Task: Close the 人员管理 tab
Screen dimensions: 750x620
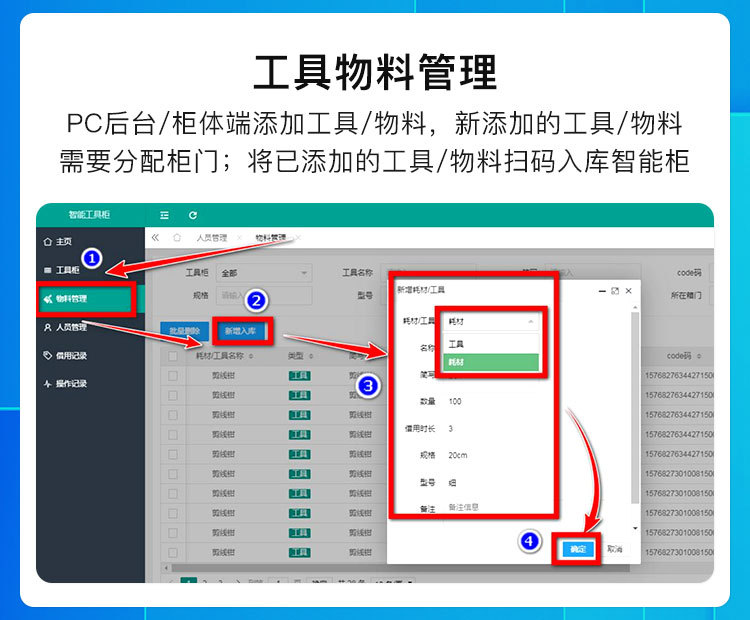Action: pyautogui.click(x=239, y=238)
